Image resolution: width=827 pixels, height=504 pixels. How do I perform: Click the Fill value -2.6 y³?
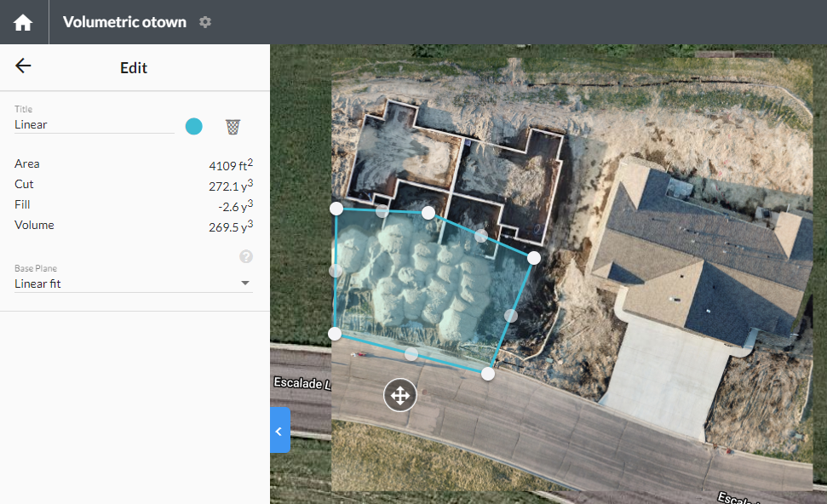click(236, 206)
